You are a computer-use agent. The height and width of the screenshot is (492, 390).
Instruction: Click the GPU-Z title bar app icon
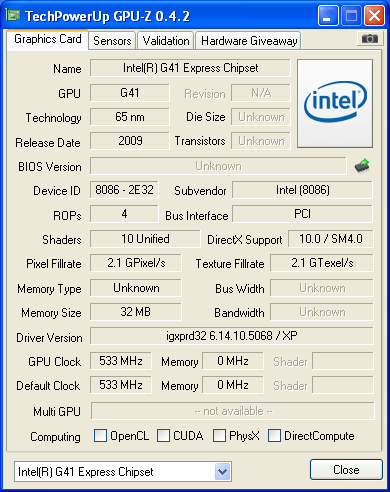point(13,15)
